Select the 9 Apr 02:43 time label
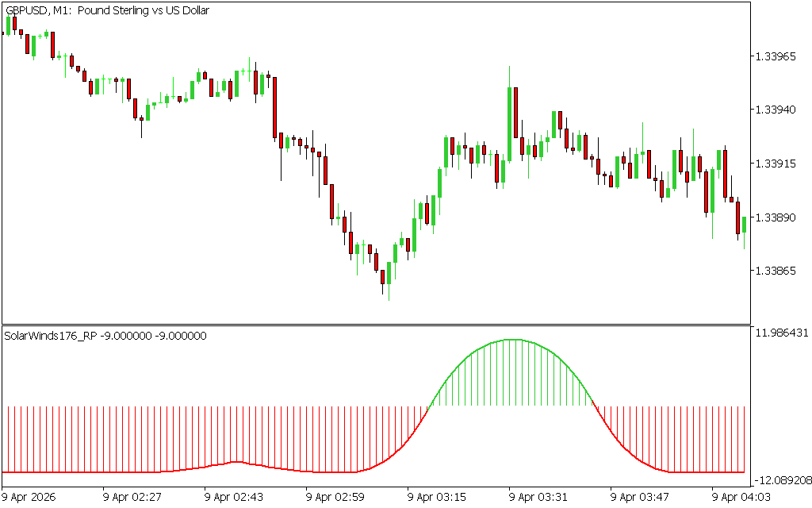Viewport: 812px width, 508px height. 234,497
